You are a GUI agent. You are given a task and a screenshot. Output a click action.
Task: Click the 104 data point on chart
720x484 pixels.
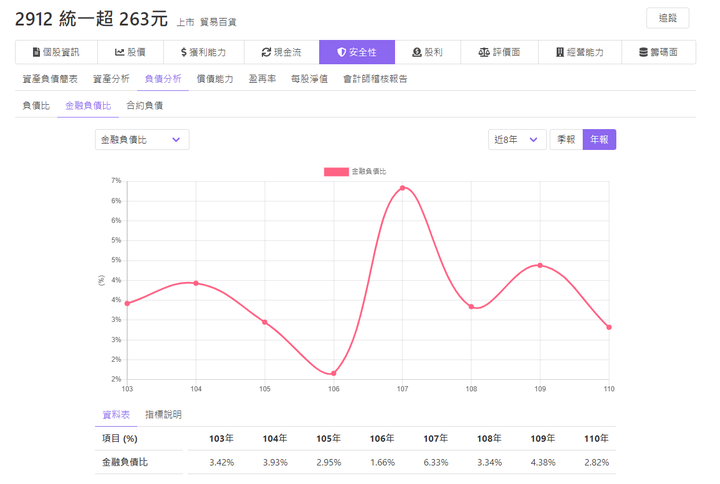coord(196,283)
